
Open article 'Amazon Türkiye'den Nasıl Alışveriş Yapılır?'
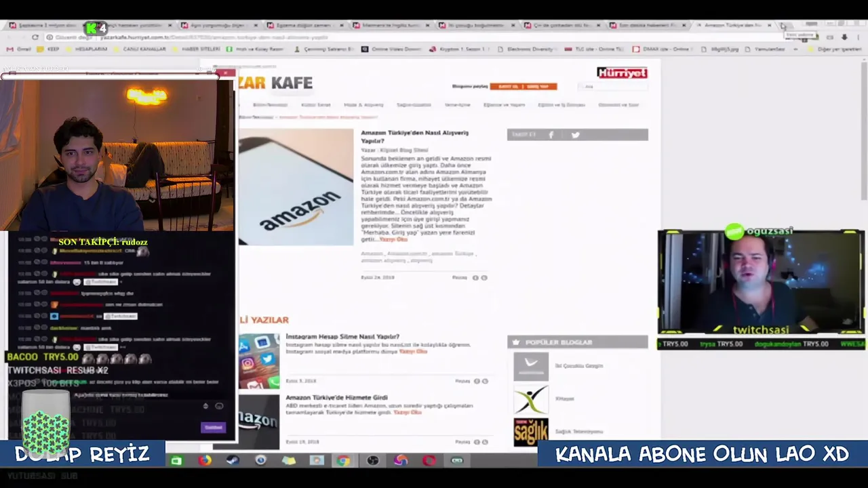point(414,137)
